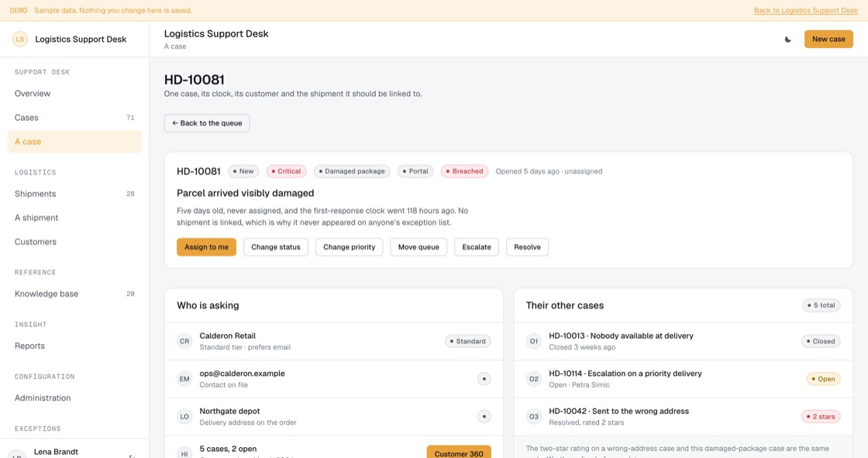868x458 pixels.
Task: Toggle dark mode with the moon icon
Action: pyautogui.click(x=787, y=40)
